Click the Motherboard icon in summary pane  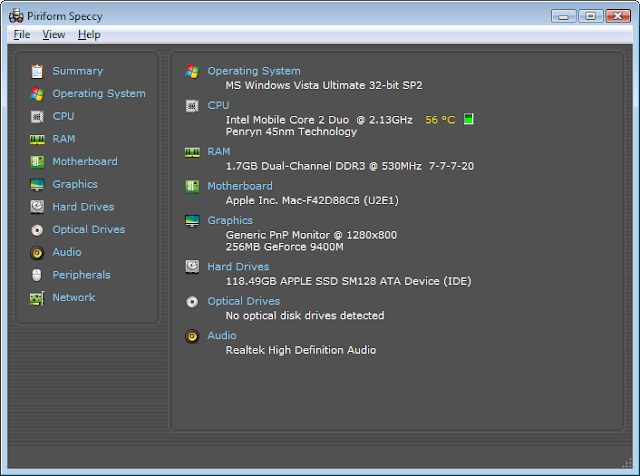coord(192,187)
